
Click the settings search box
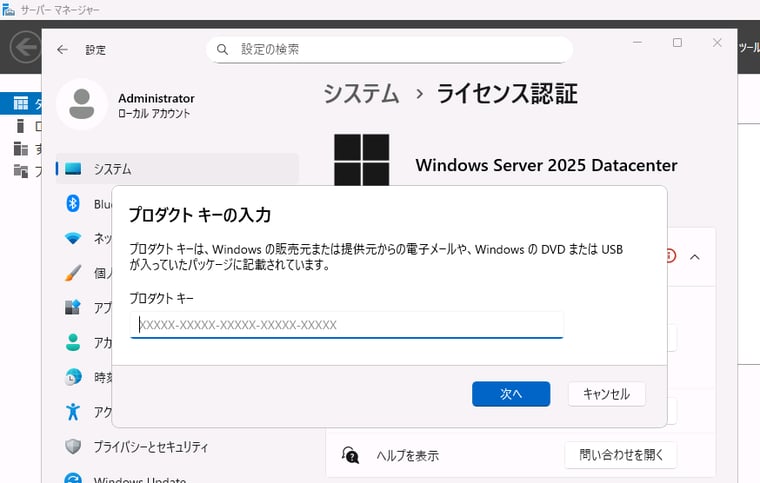(389, 49)
